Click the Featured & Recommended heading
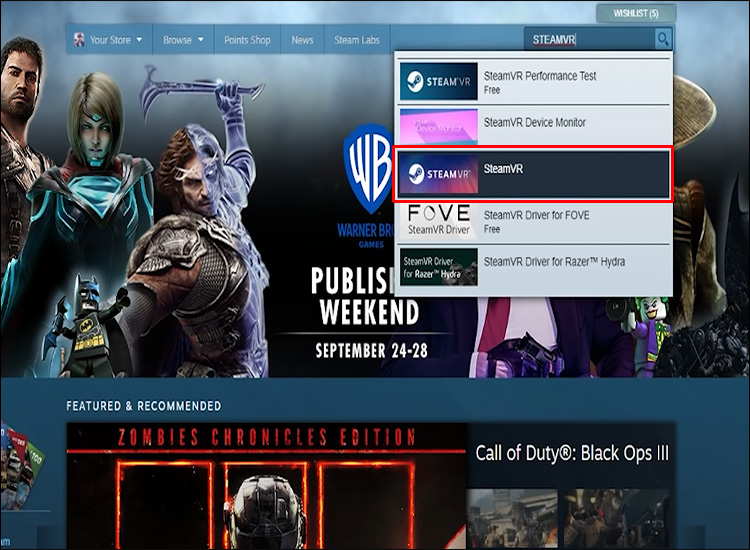Screen dimensions: 750x550 143,406
